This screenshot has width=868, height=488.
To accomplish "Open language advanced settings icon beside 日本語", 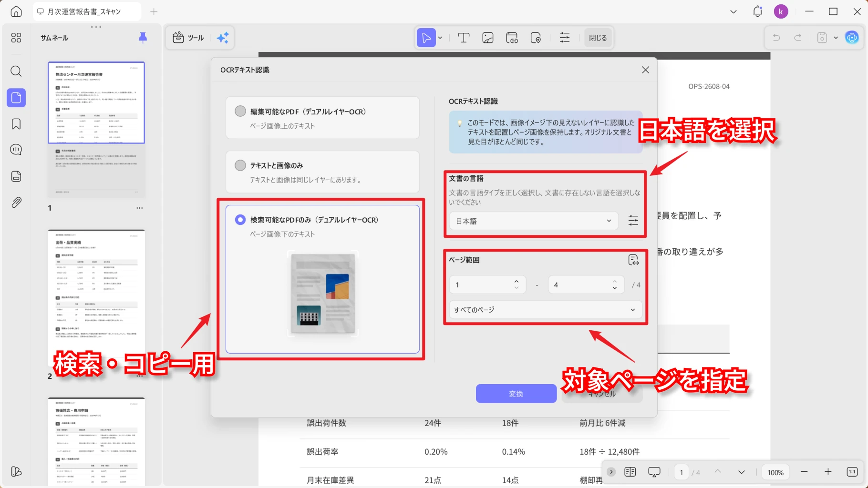I will click(x=633, y=221).
